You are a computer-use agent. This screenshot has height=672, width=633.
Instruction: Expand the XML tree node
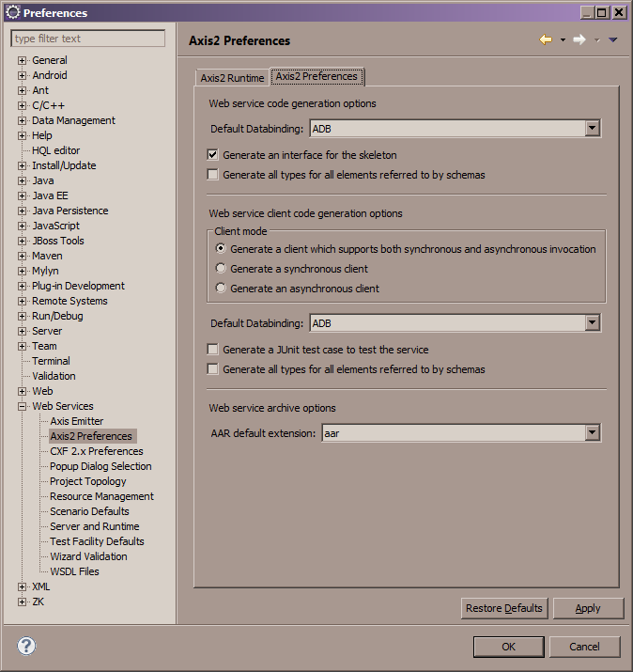(x=22, y=586)
